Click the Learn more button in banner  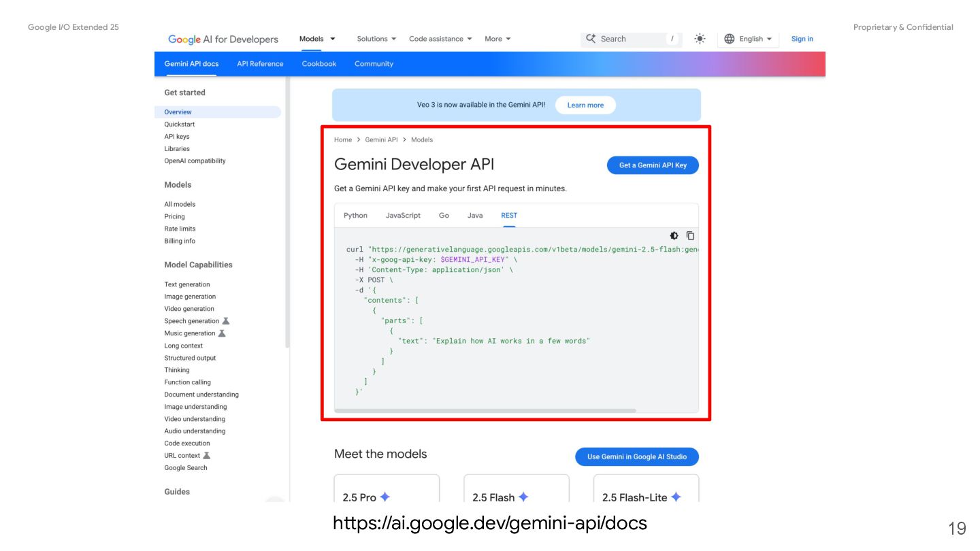585,105
